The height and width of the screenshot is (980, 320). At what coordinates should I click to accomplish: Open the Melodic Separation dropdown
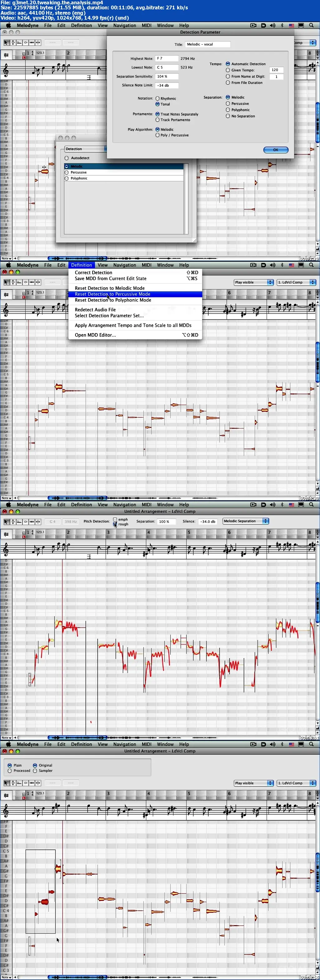[246, 521]
